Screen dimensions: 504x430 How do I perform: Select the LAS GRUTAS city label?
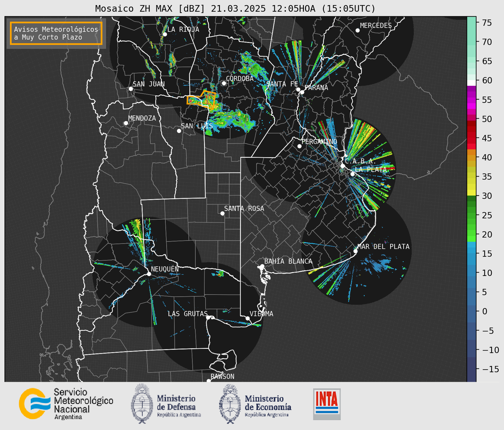coord(188,314)
